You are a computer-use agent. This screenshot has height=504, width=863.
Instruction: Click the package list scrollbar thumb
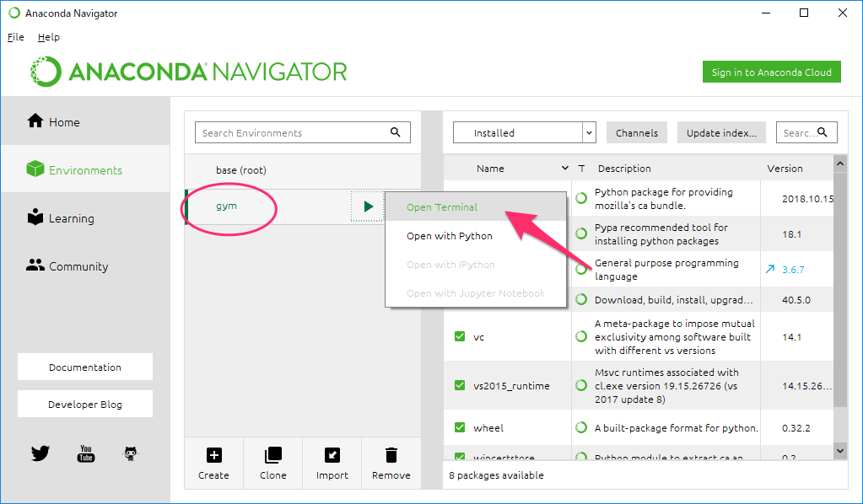pos(840,290)
